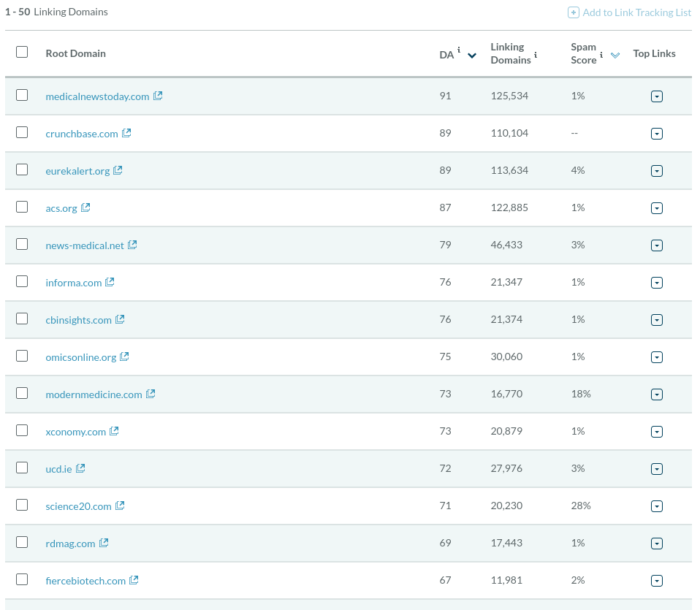
Task: Click the Linking Domains info icon
Action: click(536, 55)
